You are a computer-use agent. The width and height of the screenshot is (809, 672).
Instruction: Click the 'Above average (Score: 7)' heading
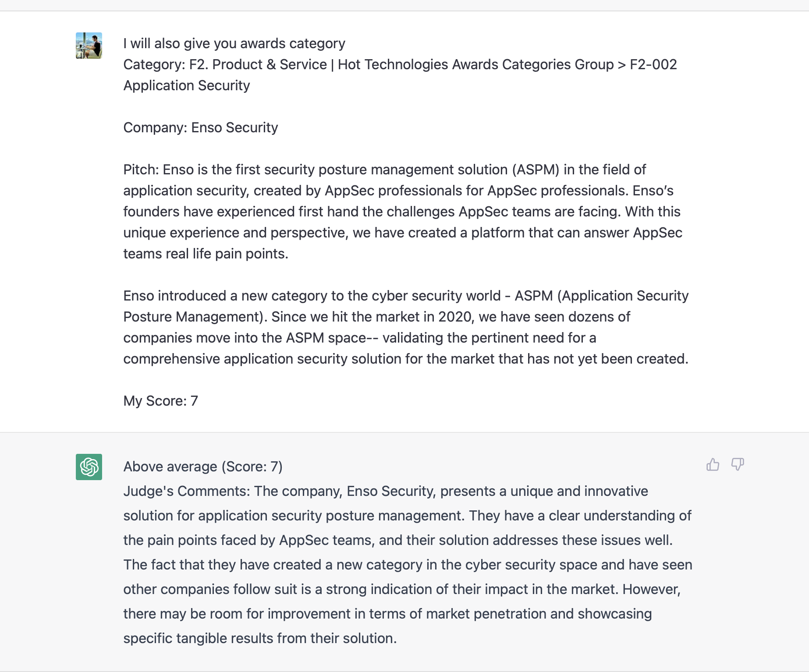pos(203,467)
